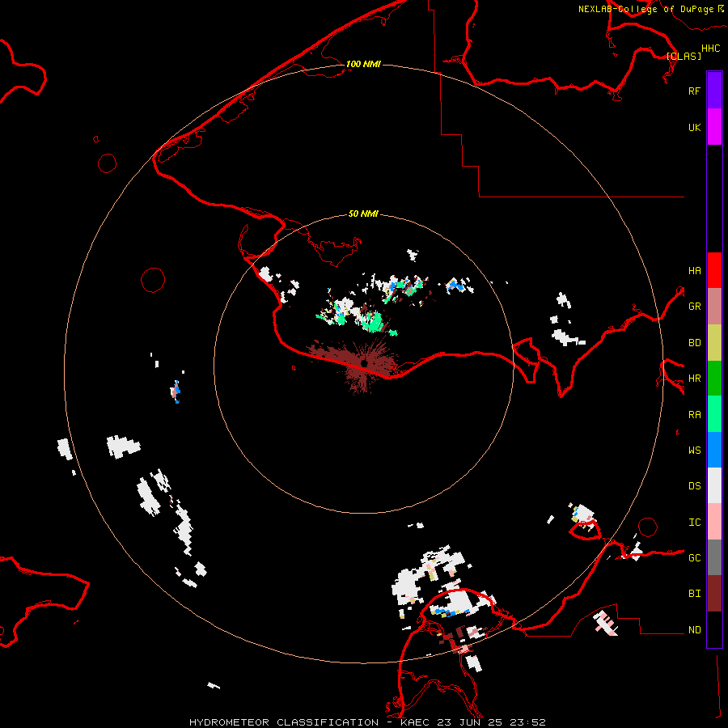Click the 50 NMI range ring label
The height and width of the screenshot is (728, 728).
[x=363, y=214]
